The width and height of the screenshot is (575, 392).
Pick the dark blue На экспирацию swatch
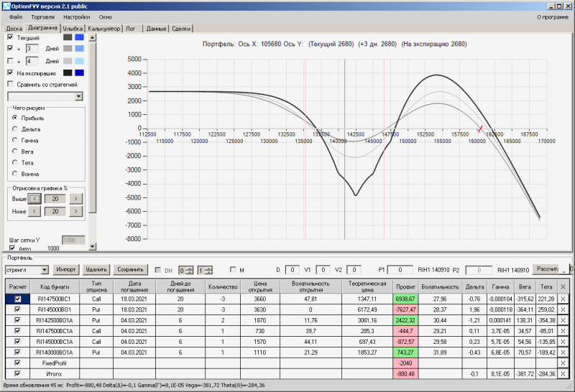pyautogui.click(x=79, y=73)
